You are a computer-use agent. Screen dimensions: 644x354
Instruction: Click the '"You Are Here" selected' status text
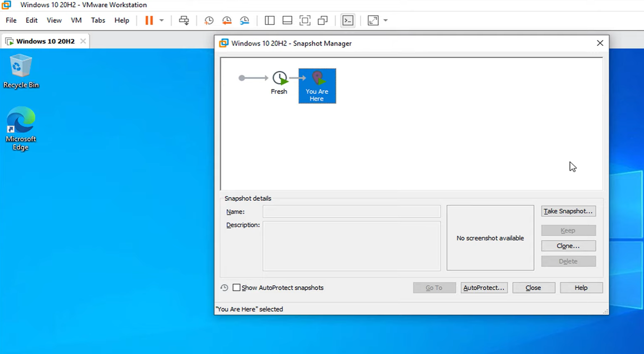250,309
